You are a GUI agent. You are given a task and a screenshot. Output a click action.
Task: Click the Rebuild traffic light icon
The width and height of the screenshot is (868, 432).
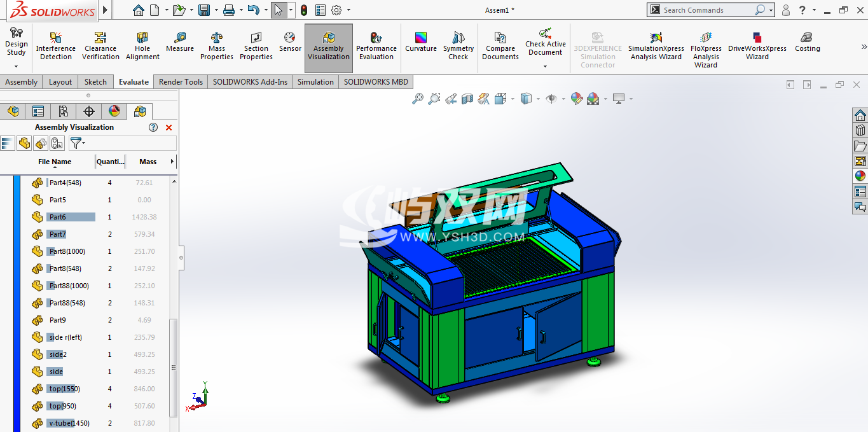click(304, 10)
